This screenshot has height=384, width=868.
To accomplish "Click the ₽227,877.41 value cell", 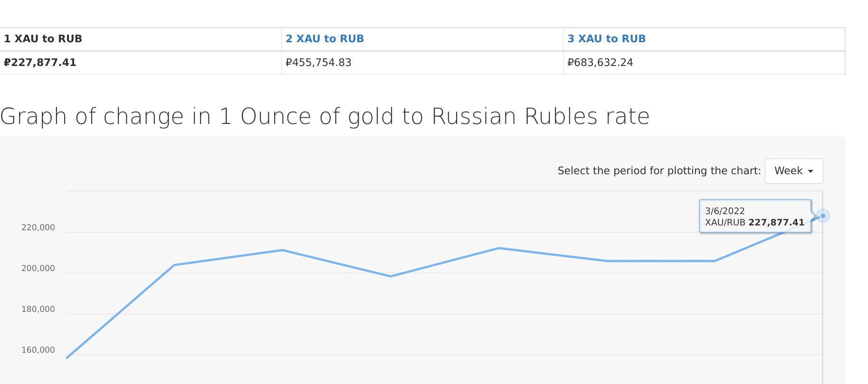I will [40, 63].
